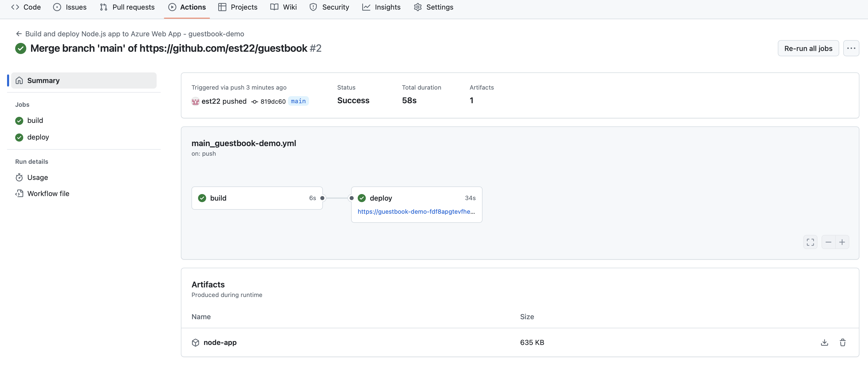This screenshot has width=868, height=379.
Task: Download the node-app artifact
Action: coord(824,342)
